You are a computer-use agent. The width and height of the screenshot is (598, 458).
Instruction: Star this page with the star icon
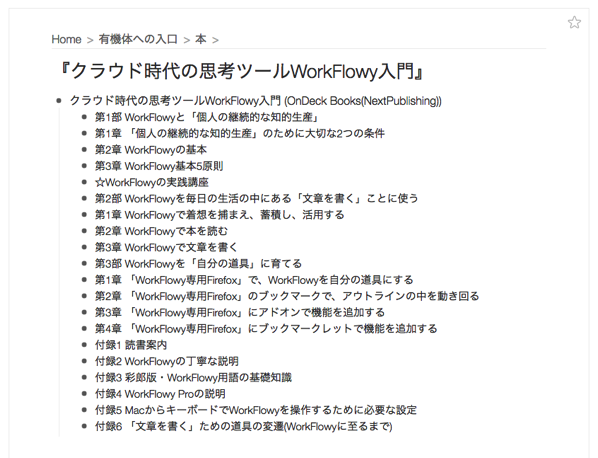tap(574, 22)
